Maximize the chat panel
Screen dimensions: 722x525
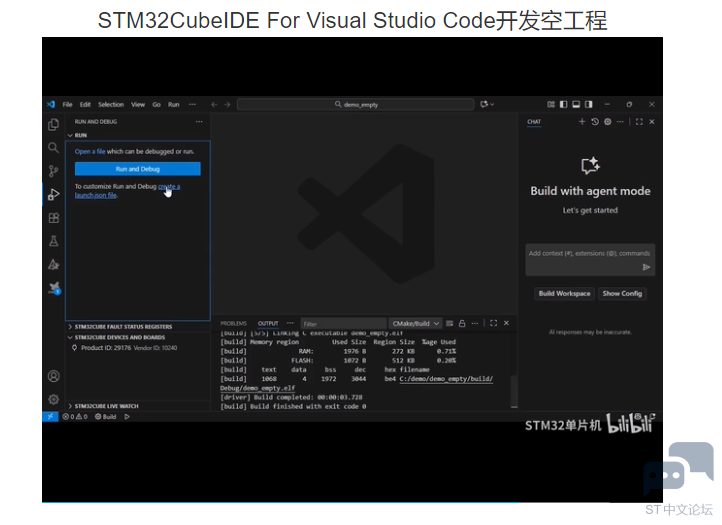click(x=639, y=122)
